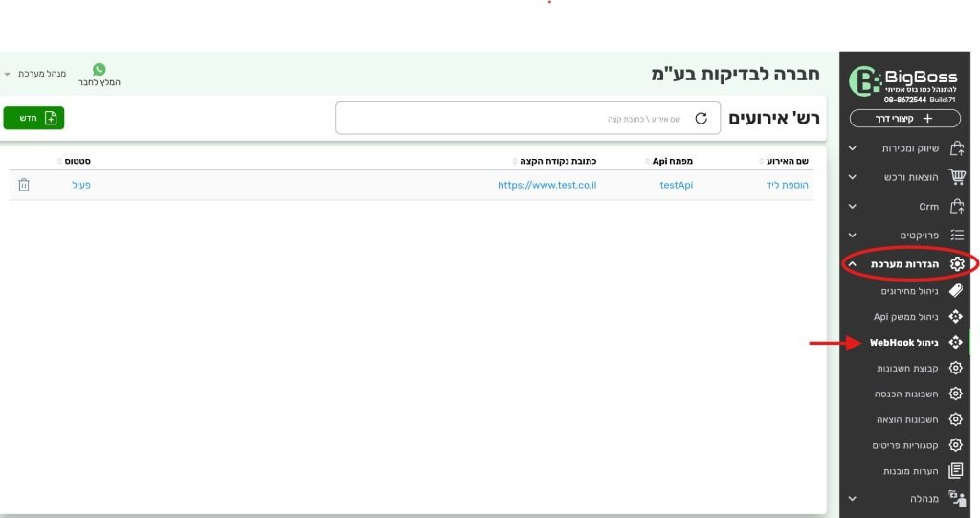The height and width of the screenshot is (518, 980).
Task: Open קבוצת חשבונות menu item
Action: (907, 368)
